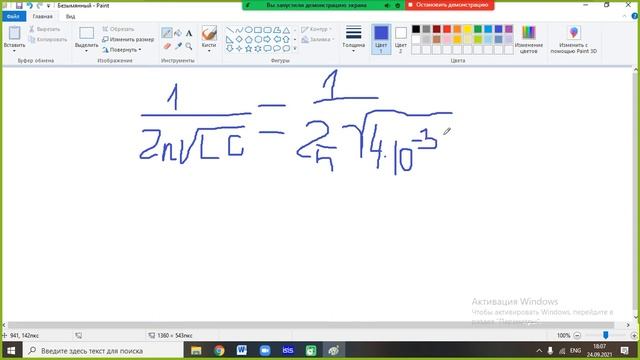Pick the purple color swatch
Screen dimensions: 640x360
coord(509,29)
